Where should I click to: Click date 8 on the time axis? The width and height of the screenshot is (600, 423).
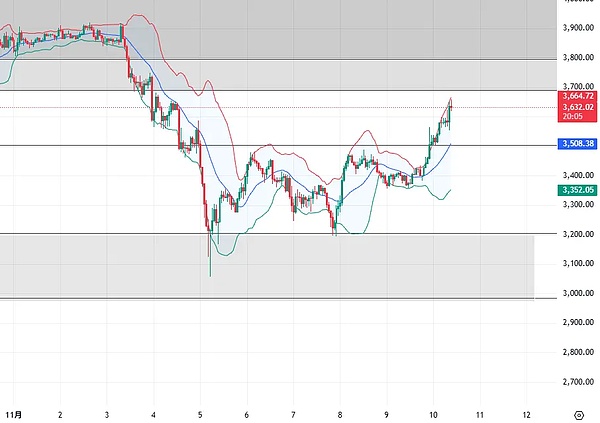point(340,412)
